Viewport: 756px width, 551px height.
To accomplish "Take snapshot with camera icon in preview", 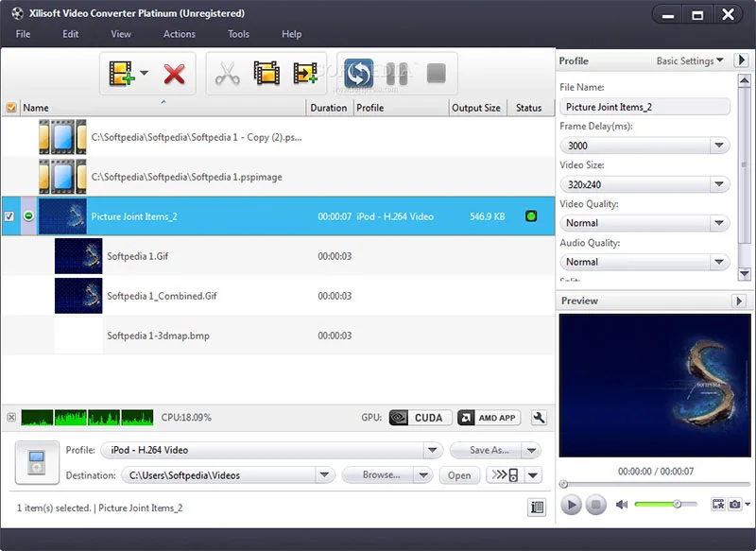I will (x=735, y=505).
